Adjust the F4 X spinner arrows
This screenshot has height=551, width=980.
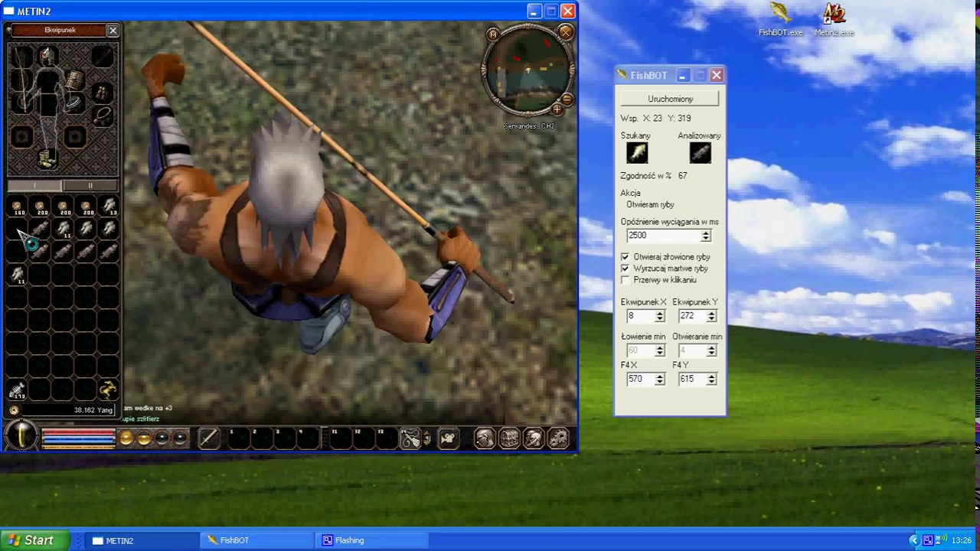pos(659,379)
